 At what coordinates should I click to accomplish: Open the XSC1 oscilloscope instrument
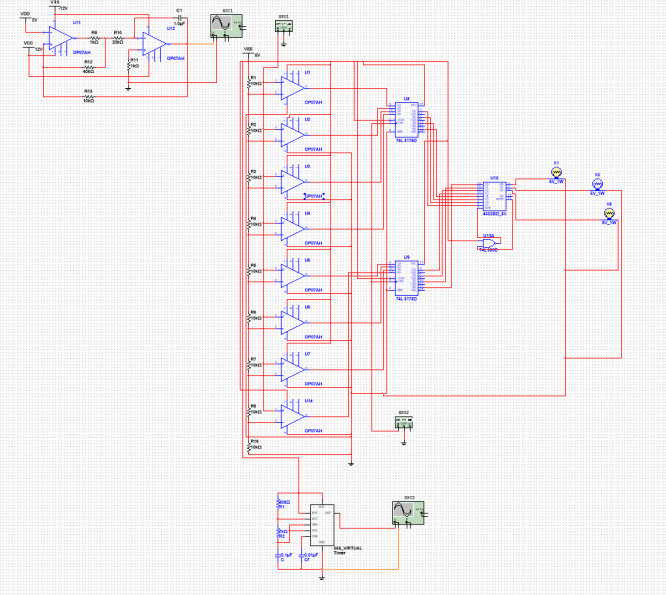pyautogui.click(x=227, y=26)
